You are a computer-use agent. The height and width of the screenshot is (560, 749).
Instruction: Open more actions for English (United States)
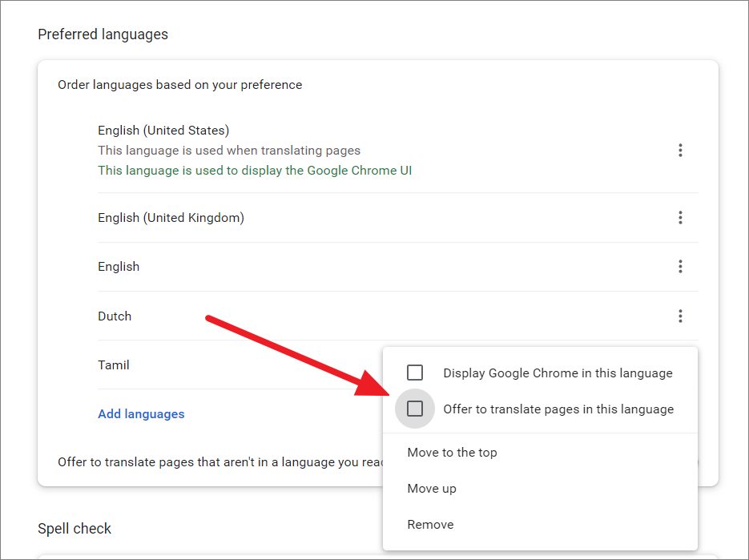(680, 150)
